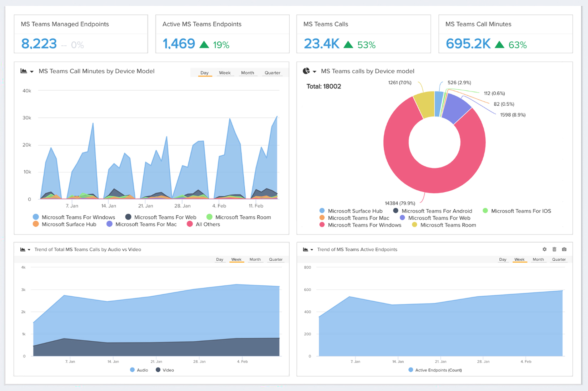Toggle Audio series legend item

click(139, 370)
